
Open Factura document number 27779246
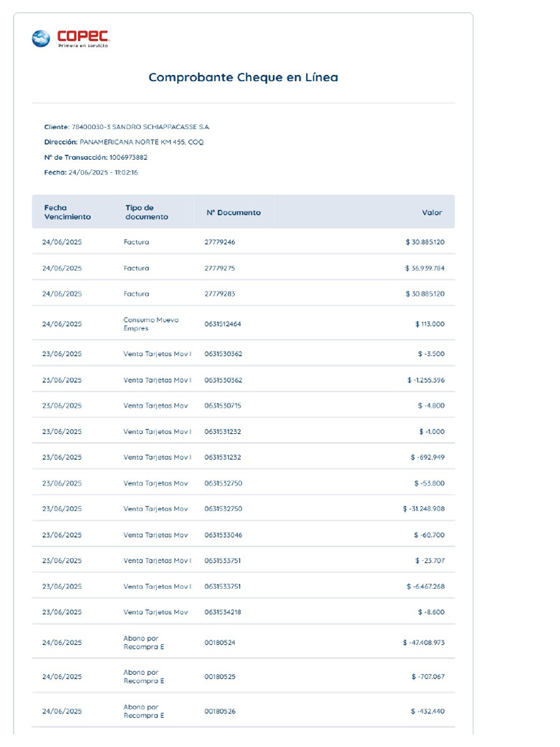pyautogui.click(x=219, y=242)
